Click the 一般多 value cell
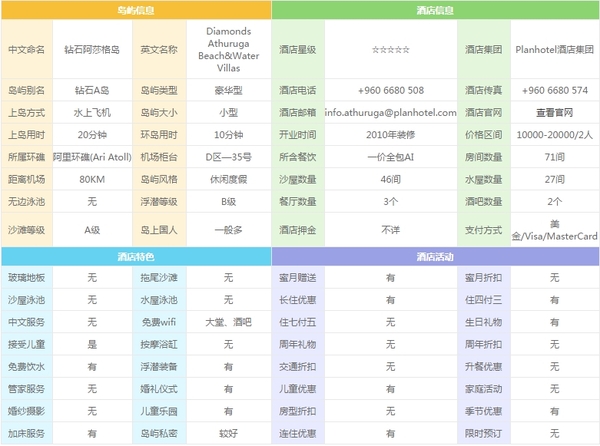 (228, 230)
